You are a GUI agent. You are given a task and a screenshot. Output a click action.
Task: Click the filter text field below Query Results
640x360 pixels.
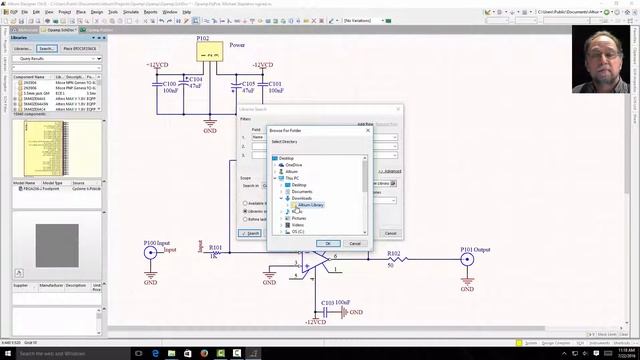(x=57, y=68)
